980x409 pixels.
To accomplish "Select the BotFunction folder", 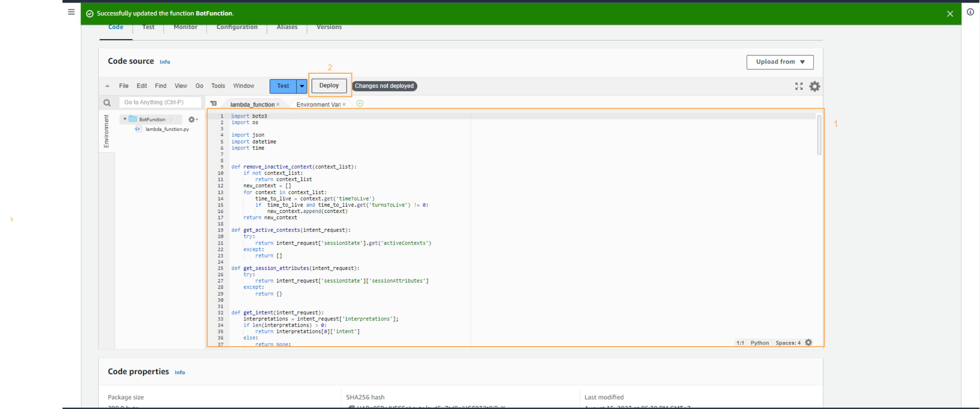I will tap(152, 120).
